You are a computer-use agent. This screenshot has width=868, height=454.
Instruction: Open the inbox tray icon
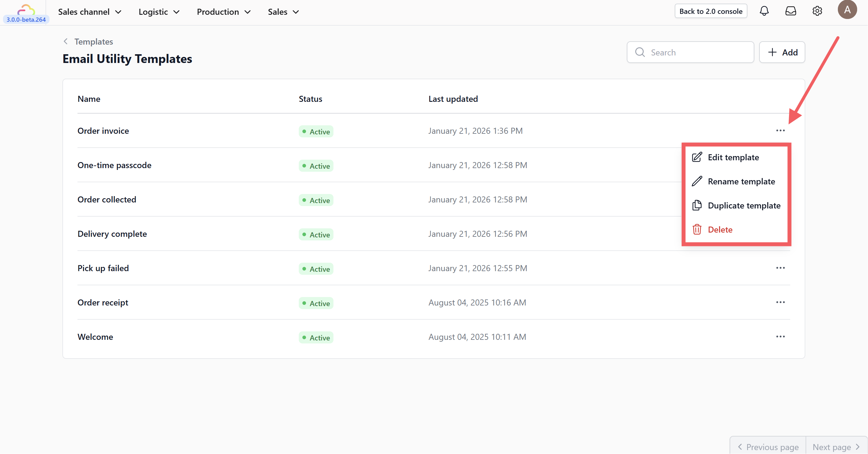coord(791,11)
